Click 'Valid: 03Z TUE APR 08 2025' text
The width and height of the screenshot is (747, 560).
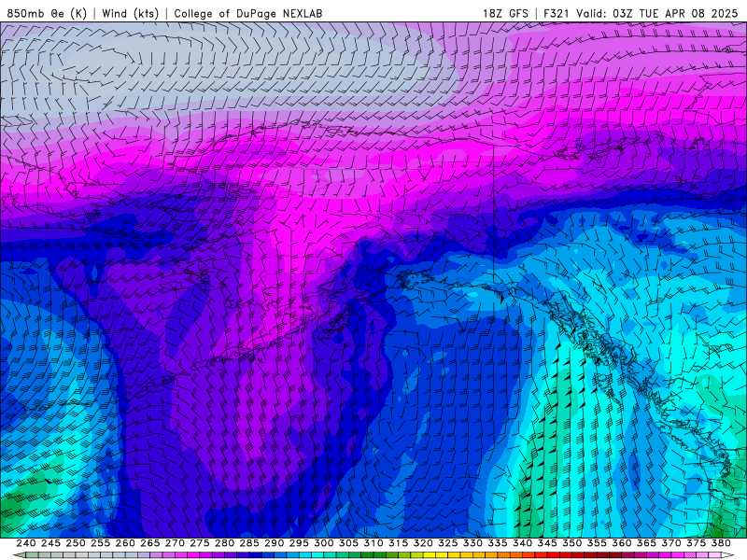[657, 13]
